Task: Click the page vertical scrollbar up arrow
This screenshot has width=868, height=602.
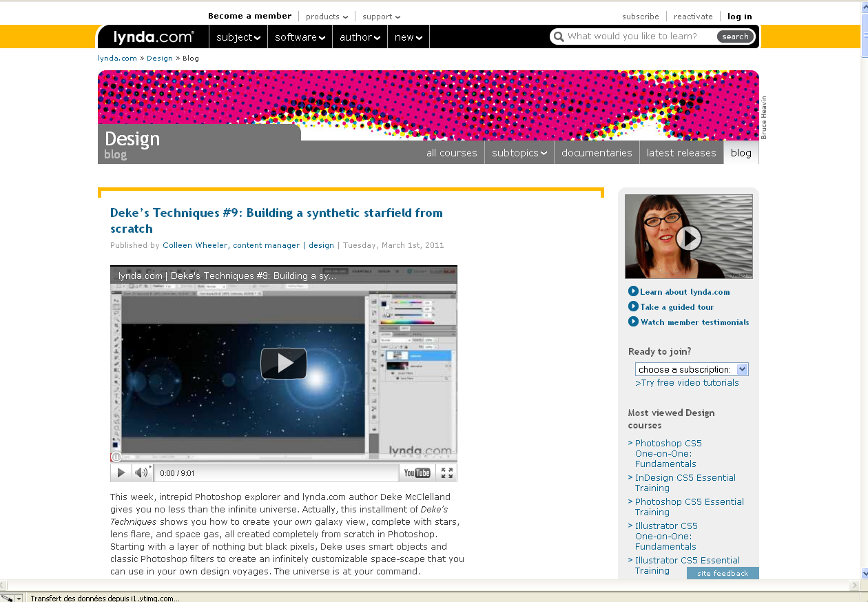Action: click(865, 6)
